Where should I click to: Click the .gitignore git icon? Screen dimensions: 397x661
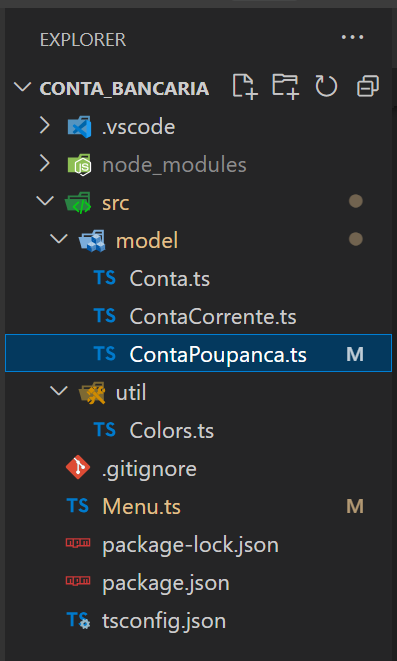(78, 468)
